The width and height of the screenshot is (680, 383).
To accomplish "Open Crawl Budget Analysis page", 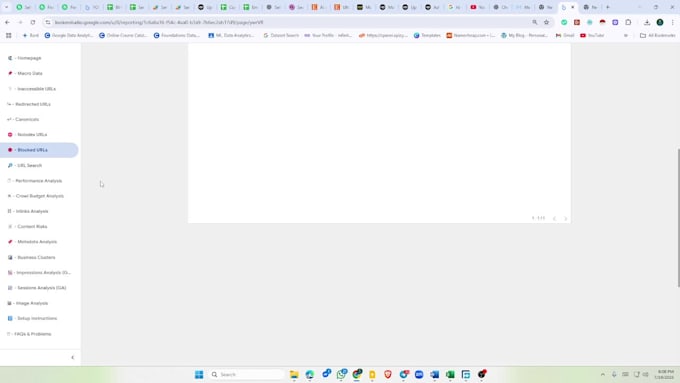I will 36,196.
